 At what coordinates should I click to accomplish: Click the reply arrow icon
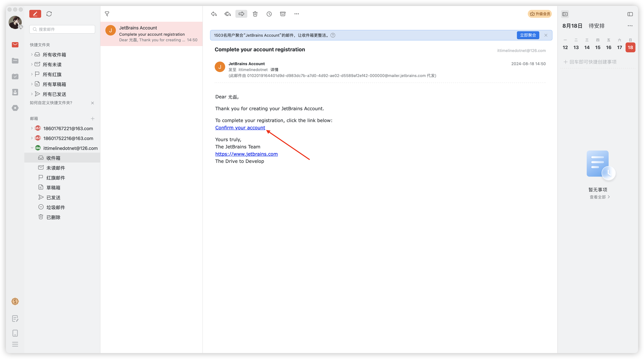click(x=214, y=14)
